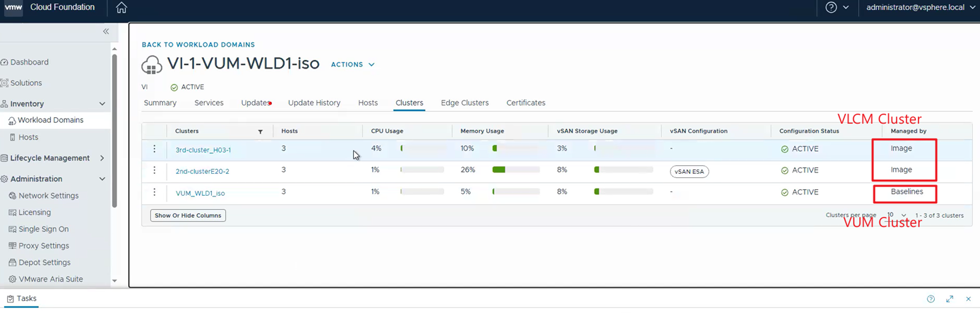Expand the Lifecycle Management section
The width and height of the screenshot is (980, 313).
coord(102,158)
